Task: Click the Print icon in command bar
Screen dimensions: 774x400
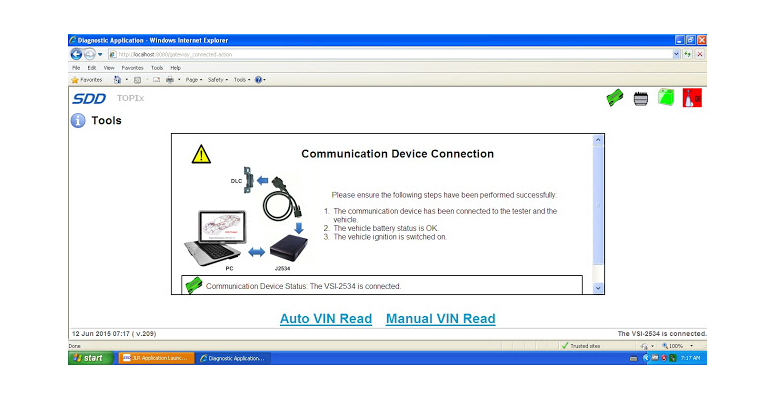Action: click(x=170, y=80)
